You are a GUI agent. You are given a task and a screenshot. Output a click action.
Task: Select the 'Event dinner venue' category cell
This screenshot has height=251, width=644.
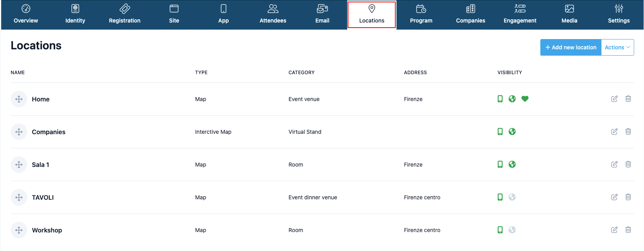[x=313, y=197]
